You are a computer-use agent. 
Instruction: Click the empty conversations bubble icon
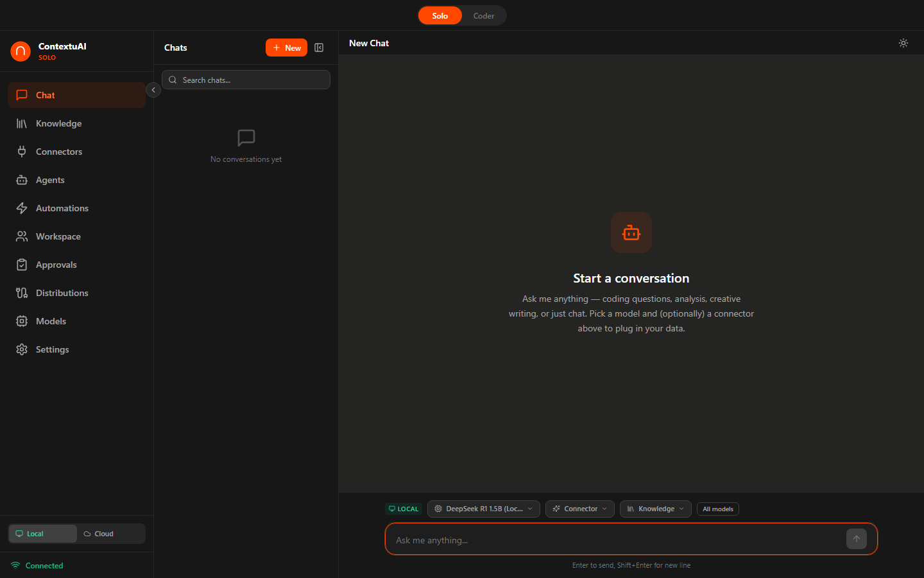[246, 137]
